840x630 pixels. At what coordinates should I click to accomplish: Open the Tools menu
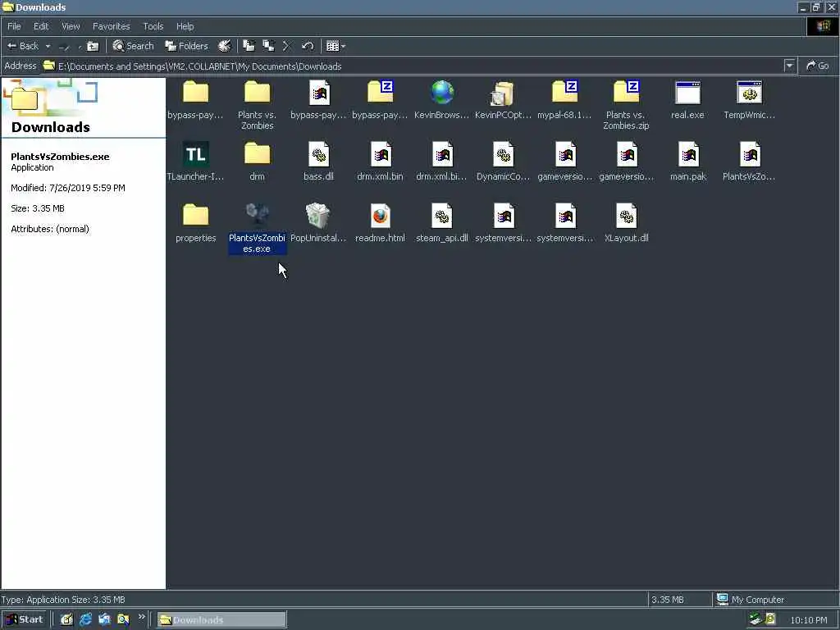153,26
